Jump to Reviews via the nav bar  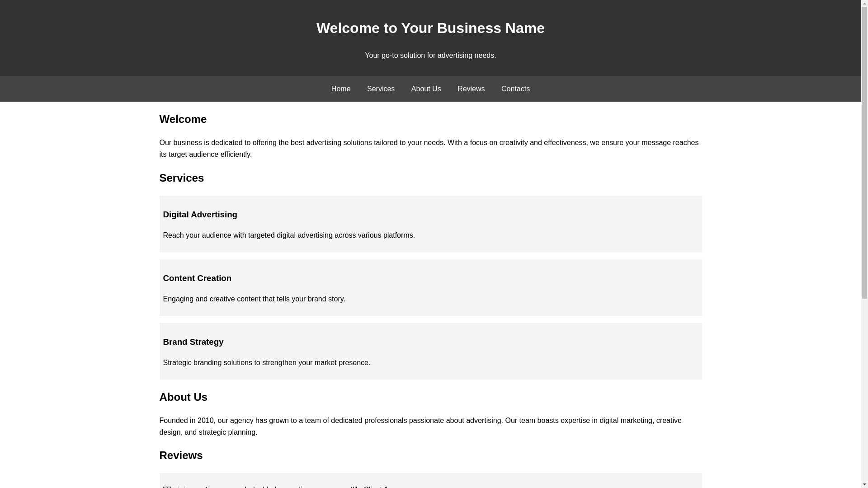point(471,89)
